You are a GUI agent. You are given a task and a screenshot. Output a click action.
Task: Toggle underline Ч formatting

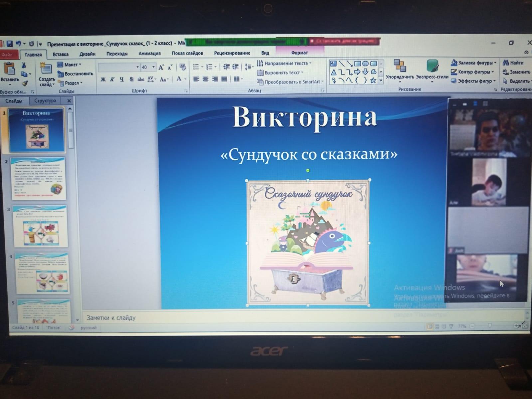pyautogui.click(x=121, y=79)
